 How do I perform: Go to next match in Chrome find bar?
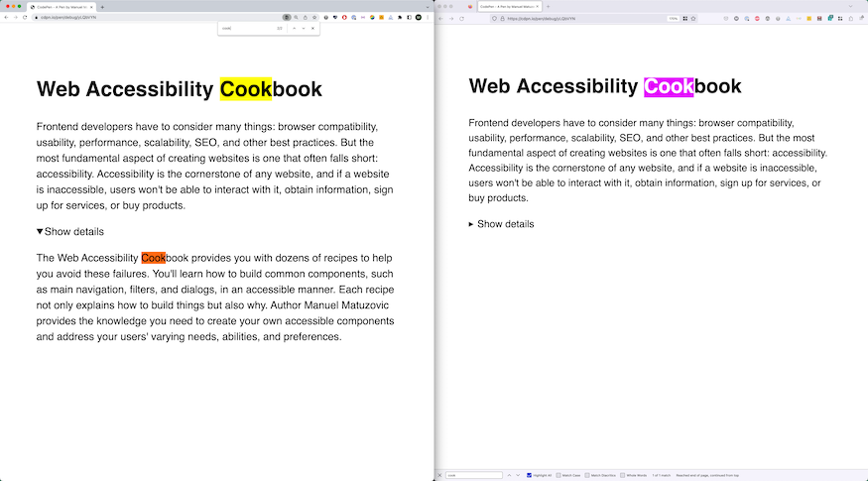click(x=304, y=28)
